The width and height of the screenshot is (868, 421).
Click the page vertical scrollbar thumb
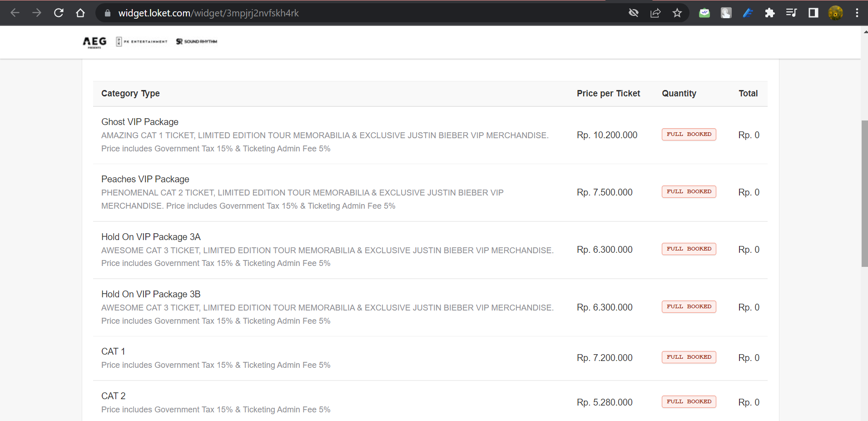(864, 193)
